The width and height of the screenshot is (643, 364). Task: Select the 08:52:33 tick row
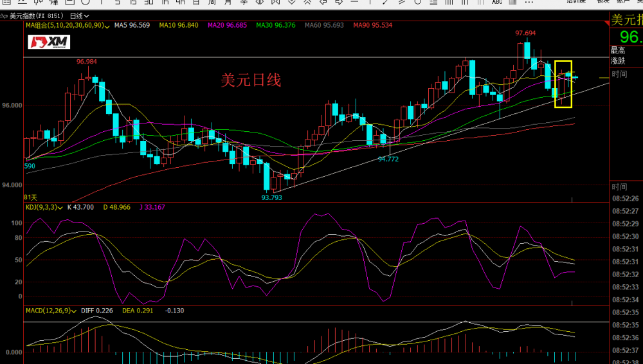pos(626,287)
